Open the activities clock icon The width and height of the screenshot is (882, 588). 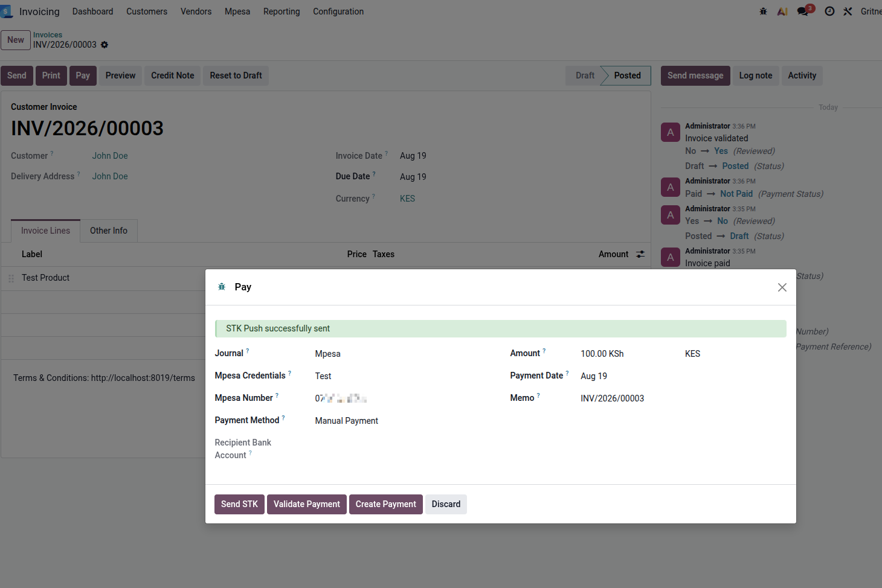829,11
